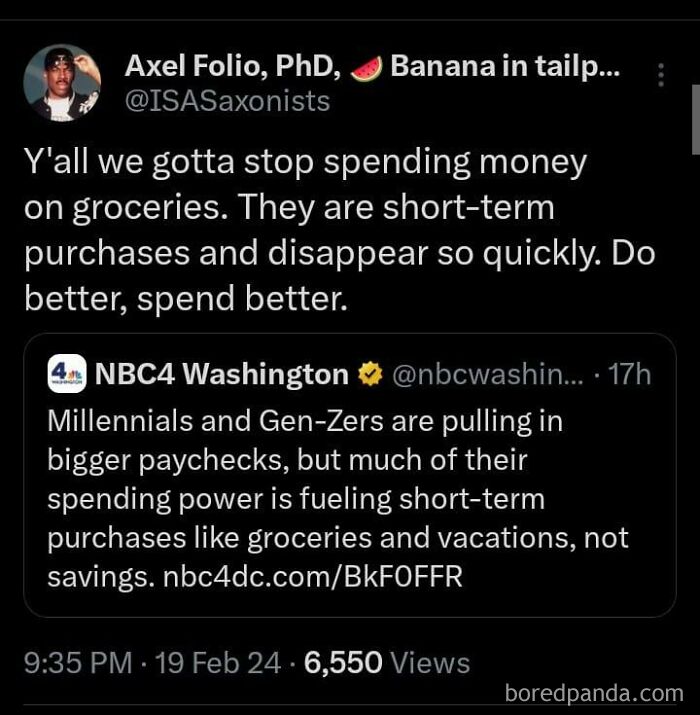Open the nbc4dc.com/BkF0FFR article link

point(312,577)
